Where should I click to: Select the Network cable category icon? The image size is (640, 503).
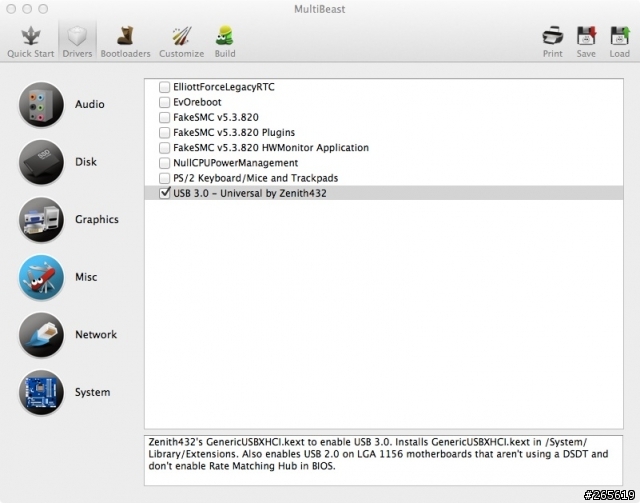41,335
